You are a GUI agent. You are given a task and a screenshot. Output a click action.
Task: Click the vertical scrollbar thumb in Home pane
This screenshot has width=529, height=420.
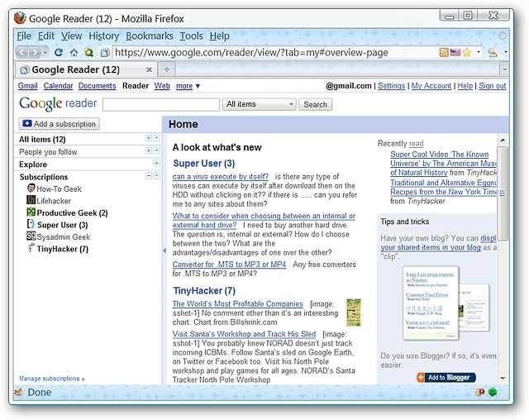[x=503, y=193]
